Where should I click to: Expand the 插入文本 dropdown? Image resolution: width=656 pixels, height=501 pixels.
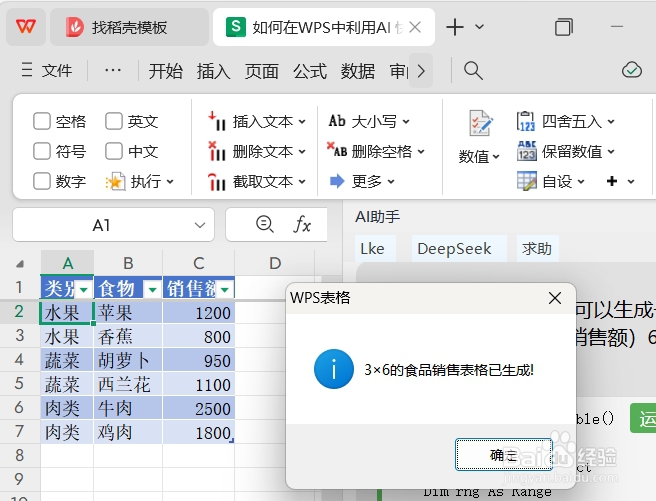[x=302, y=122]
